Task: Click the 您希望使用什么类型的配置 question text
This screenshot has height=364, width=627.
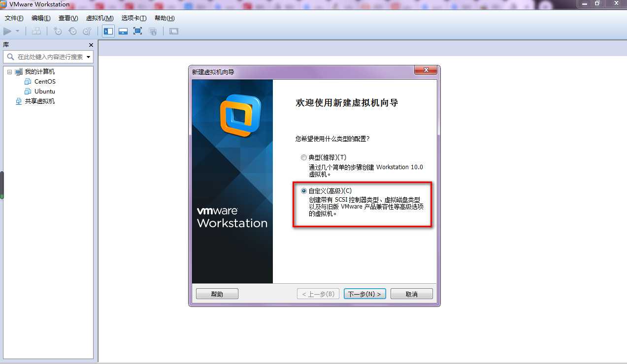Action: pos(332,139)
